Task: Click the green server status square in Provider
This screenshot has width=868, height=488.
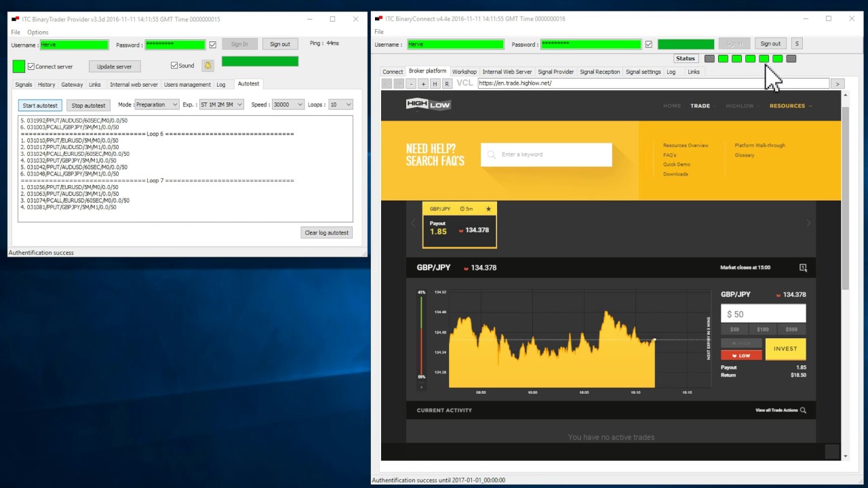Action: [x=18, y=66]
